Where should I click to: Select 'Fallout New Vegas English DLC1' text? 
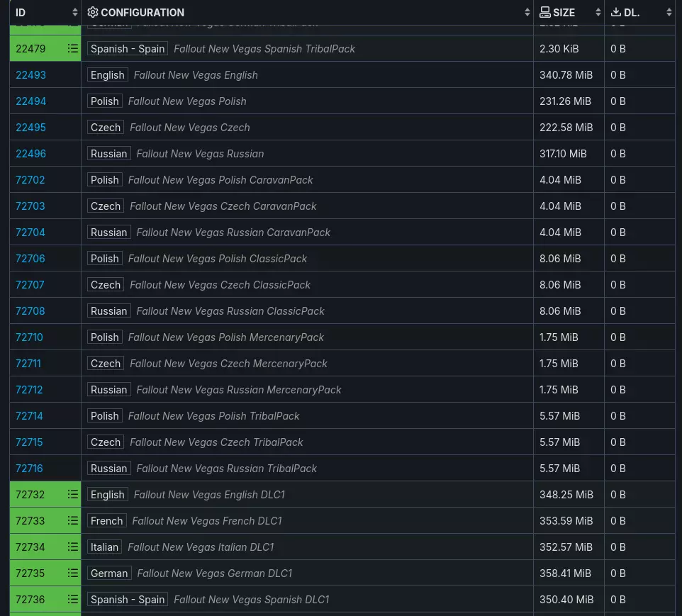tap(209, 495)
